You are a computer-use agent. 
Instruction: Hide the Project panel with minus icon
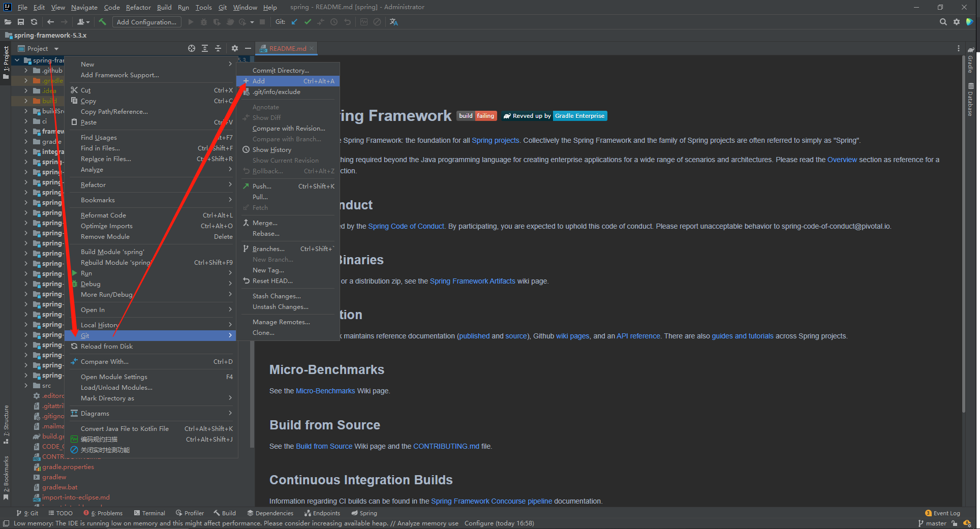[248, 48]
